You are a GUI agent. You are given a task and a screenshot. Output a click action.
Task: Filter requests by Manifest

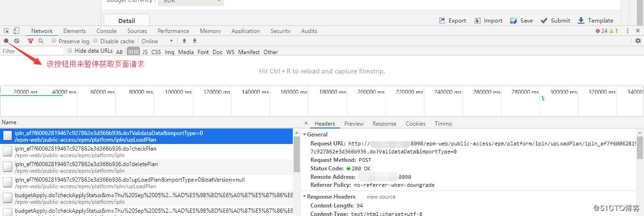click(x=249, y=52)
